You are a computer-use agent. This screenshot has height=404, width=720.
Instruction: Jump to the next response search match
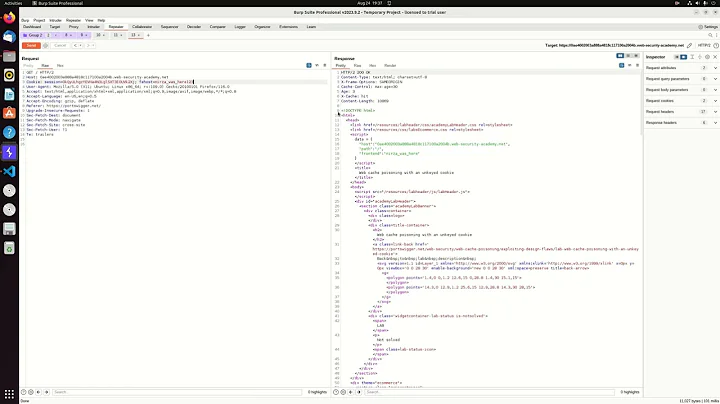(x=359, y=392)
